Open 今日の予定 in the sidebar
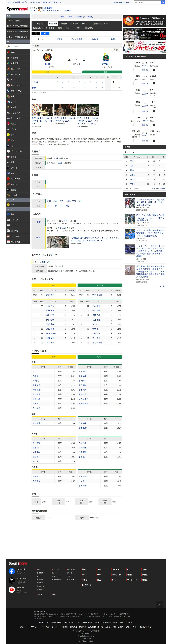Screen dimensions: 172x644 [x=18, y=242]
